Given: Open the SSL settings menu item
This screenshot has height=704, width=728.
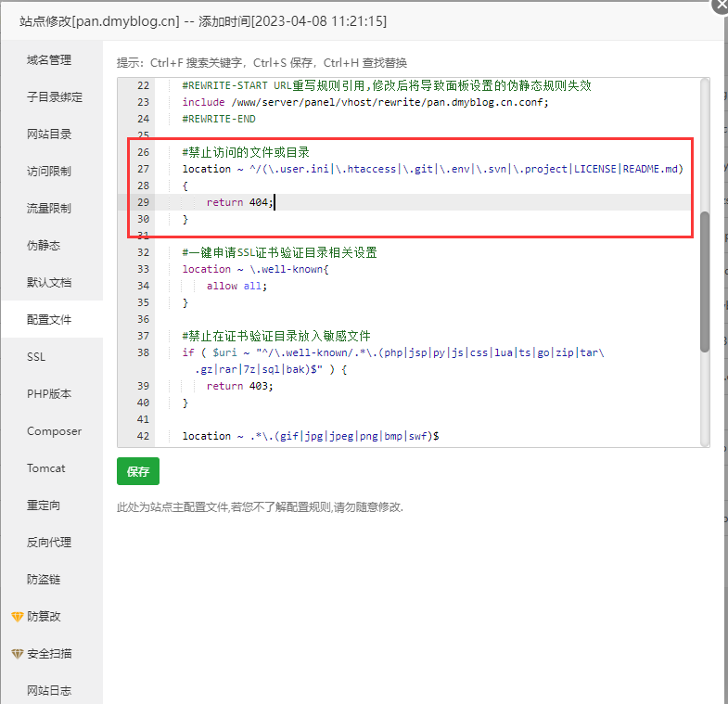Looking at the screenshot, I should pos(36,357).
